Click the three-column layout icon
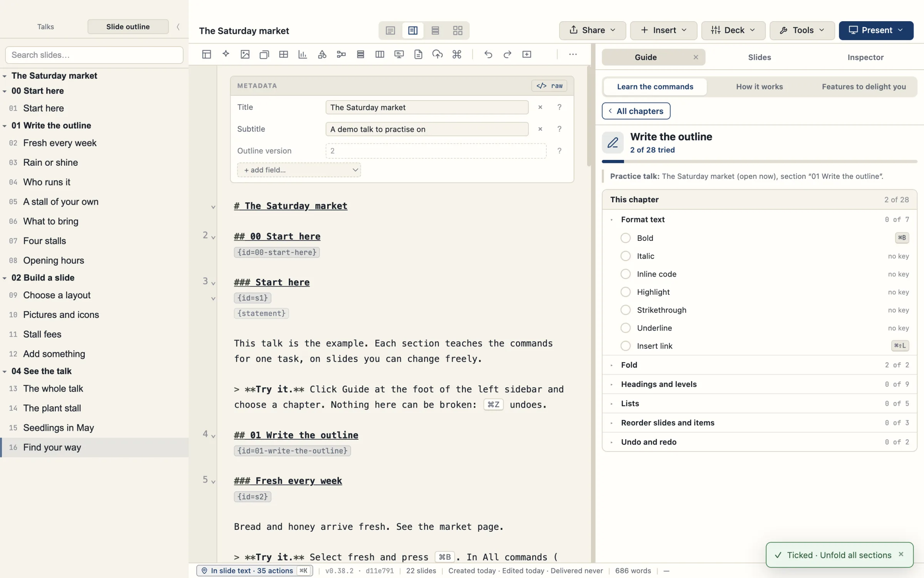Viewport: 924px width, 578px height. tap(380, 54)
